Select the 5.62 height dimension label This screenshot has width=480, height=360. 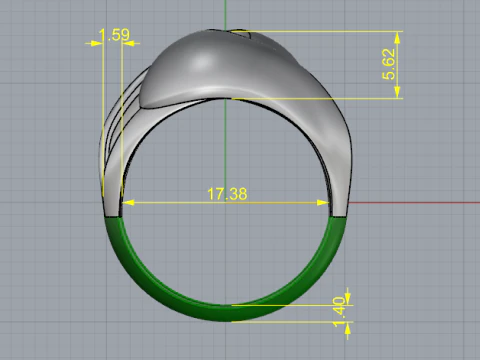(x=389, y=64)
